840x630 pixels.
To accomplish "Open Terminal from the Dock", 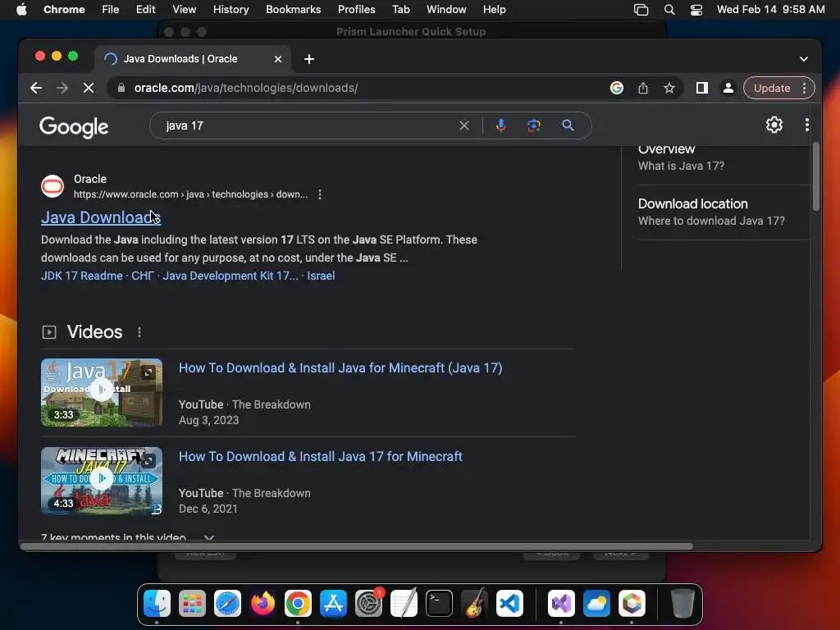I will [440, 604].
